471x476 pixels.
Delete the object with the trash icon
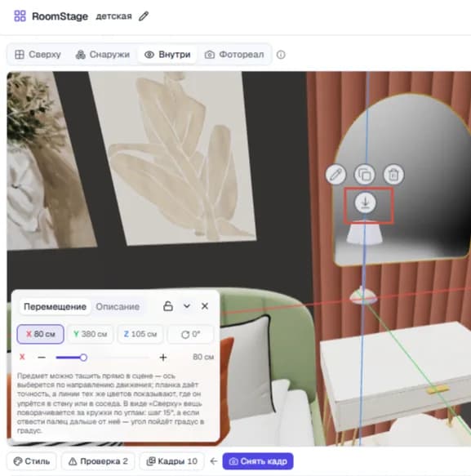[393, 175]
